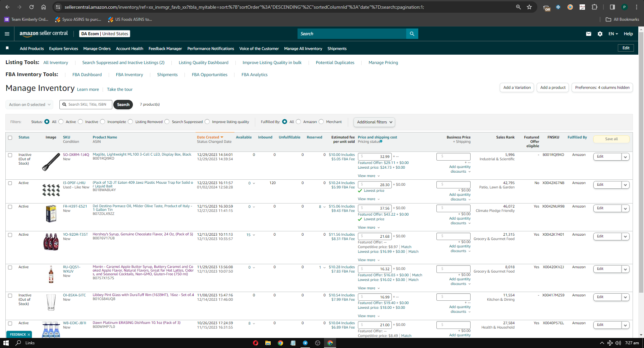Image resolution: width=644 pixels, height=348 pixels.
Task: Click the pricing status info icon
Action: (381, 141)
